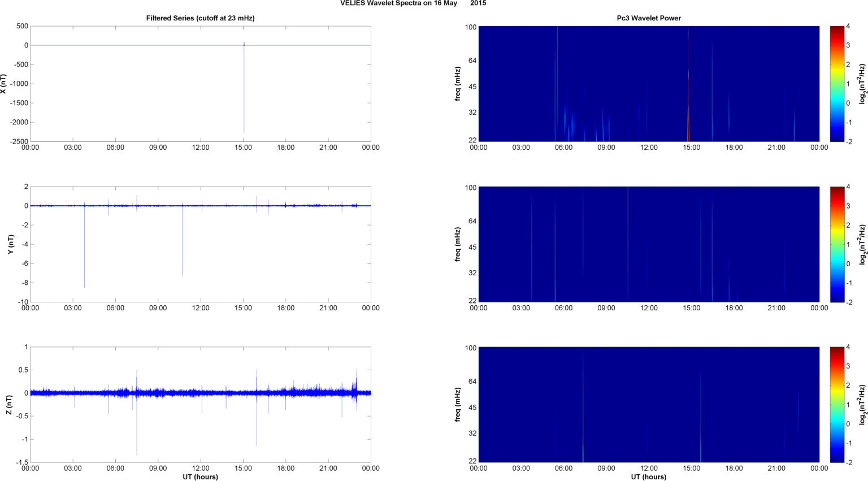Viewport: 868px width, 481px height.
Task: Click the 'freq (mHz)' label of top wavelet plot
Action: tap(457, 84)
